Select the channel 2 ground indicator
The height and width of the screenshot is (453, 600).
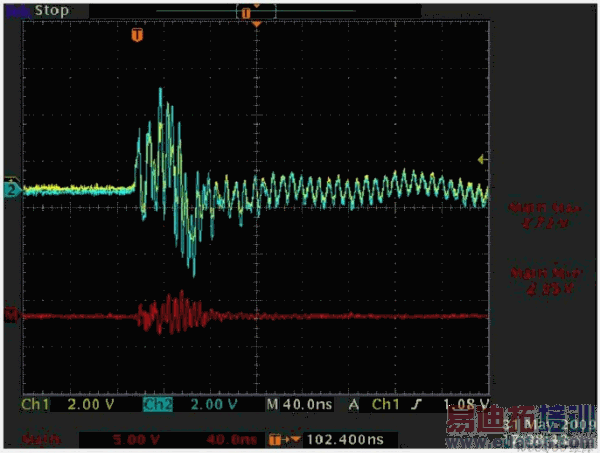tap(11, 190)
